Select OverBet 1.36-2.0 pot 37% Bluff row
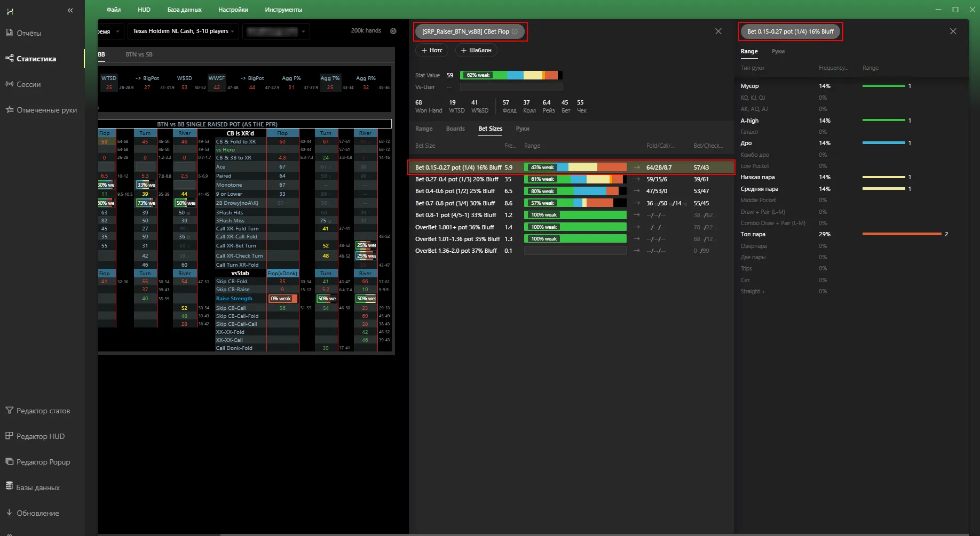The image size is (980, 536). pos(571,251)
